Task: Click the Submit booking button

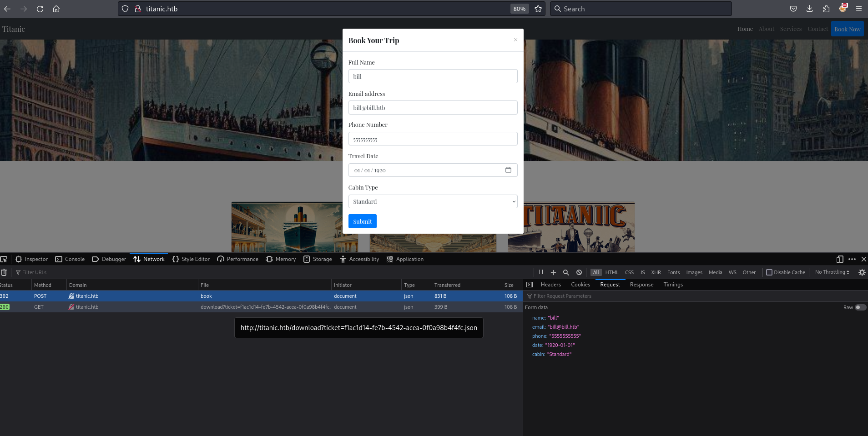Action: click(362, 221)
